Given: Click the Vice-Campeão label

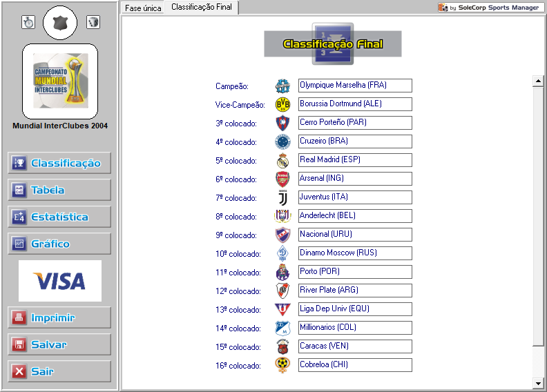Looking at the screenshot, I should (x=240, y=105).
